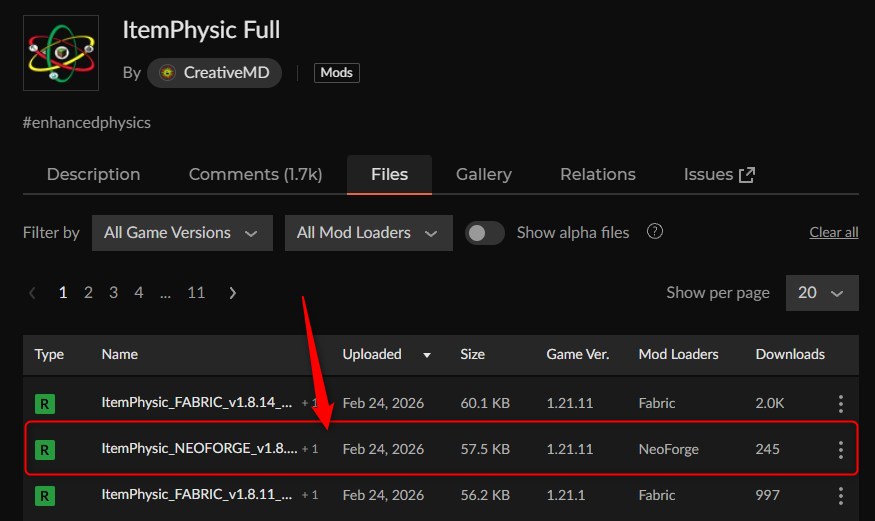Toggle the Show alpha files switch

[485, 233]
